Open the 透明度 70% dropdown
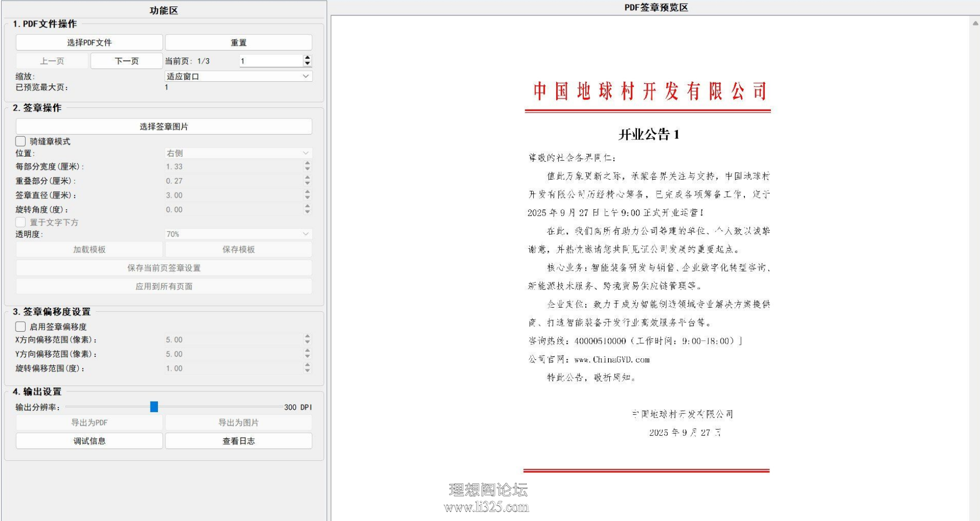980x521 pixels. pos(239,234)
